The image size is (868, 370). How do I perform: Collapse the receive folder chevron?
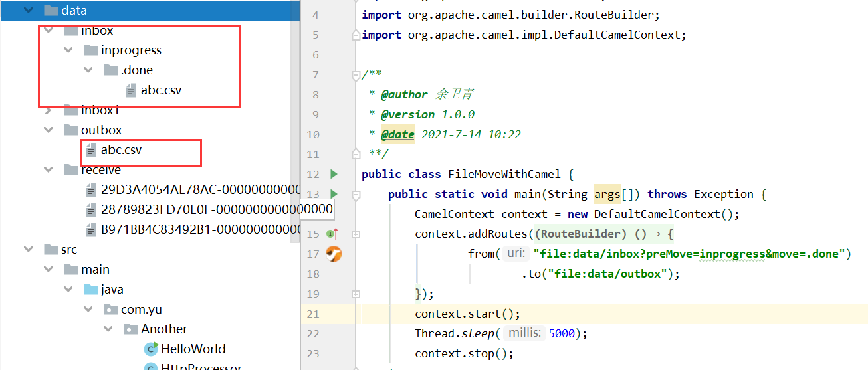coord(48,170)
